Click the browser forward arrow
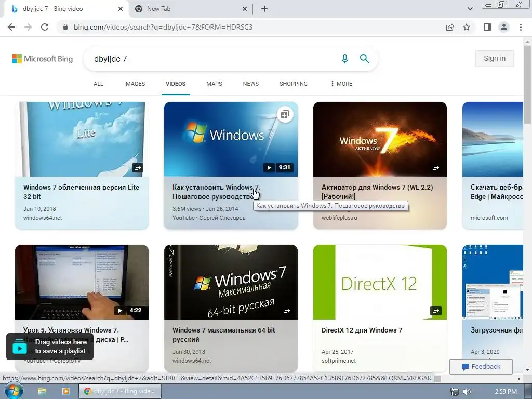Viewport: 532px width, 399px height. click(28, 27)
